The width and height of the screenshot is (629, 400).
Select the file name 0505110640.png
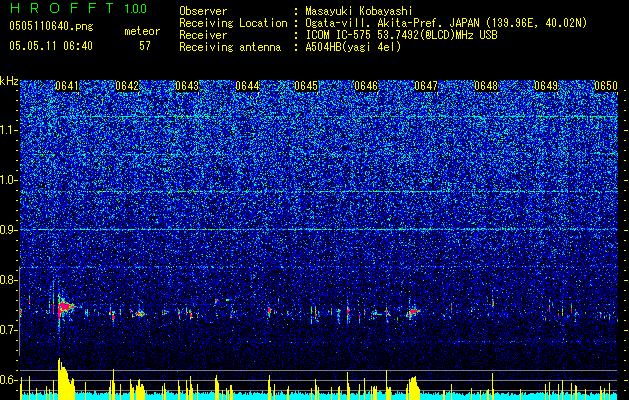(x=51, y=26)
